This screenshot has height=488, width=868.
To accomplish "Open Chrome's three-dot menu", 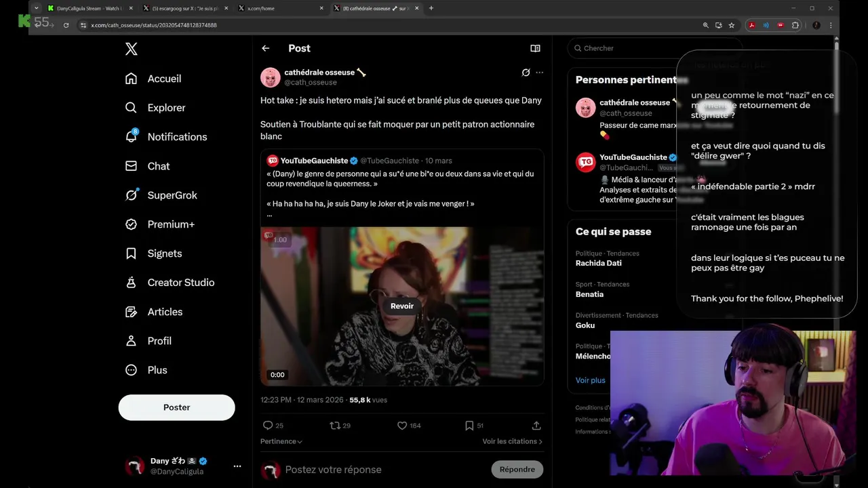I will (831, 25).
